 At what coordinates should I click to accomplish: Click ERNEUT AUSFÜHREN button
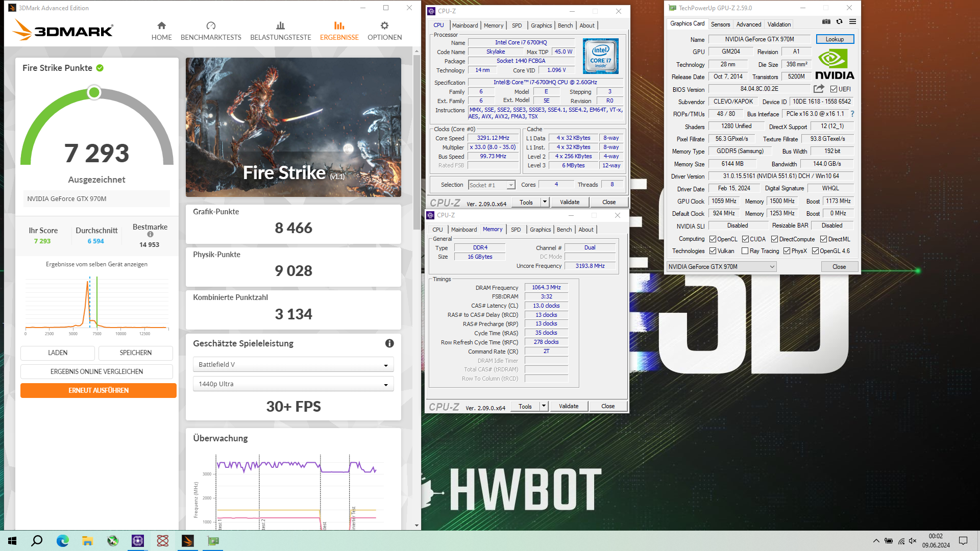(x=99, y=391)
